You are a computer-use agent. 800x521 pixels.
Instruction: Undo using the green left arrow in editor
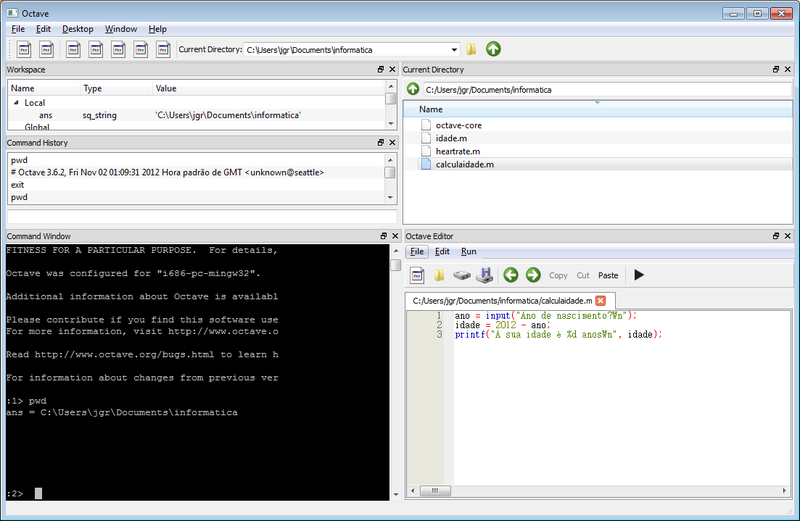pos(511,275)
